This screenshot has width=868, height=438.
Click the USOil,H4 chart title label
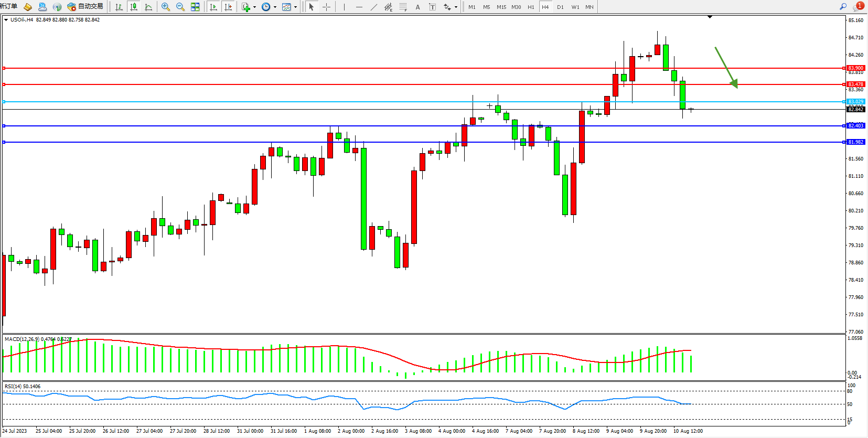tap(22, 20)
